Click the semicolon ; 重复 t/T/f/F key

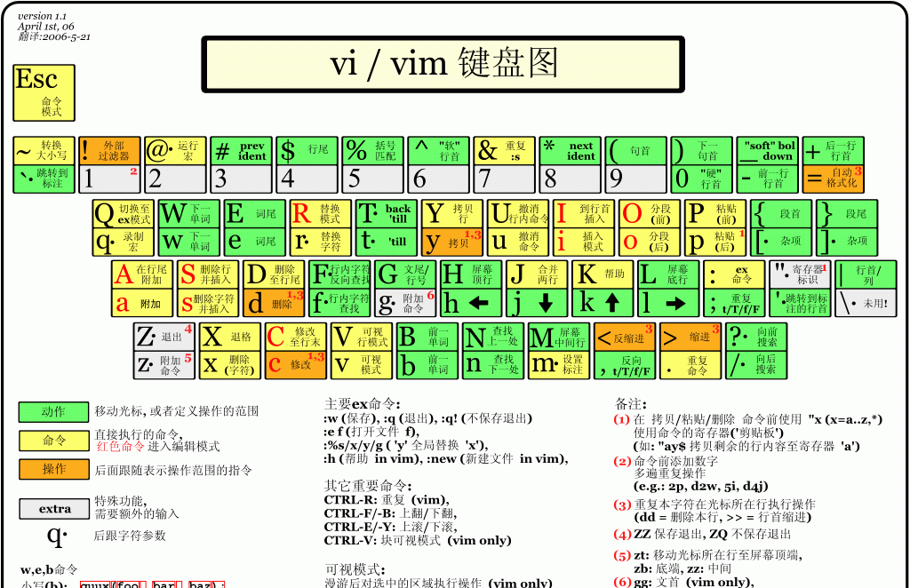(x=734, y=303)
